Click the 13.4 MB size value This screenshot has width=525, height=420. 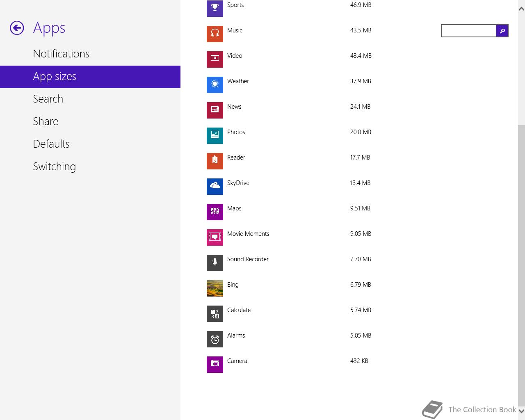(x=360, y=183)
